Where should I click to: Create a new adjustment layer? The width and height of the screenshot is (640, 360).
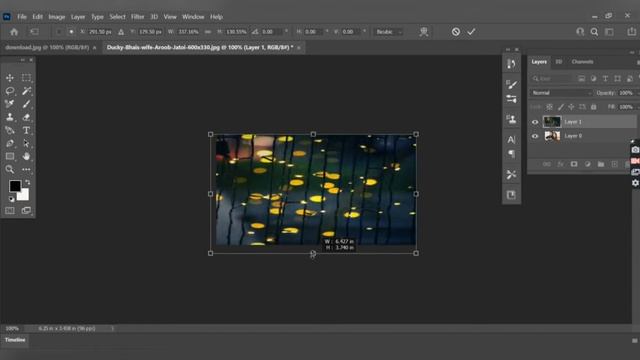(587, 164)
